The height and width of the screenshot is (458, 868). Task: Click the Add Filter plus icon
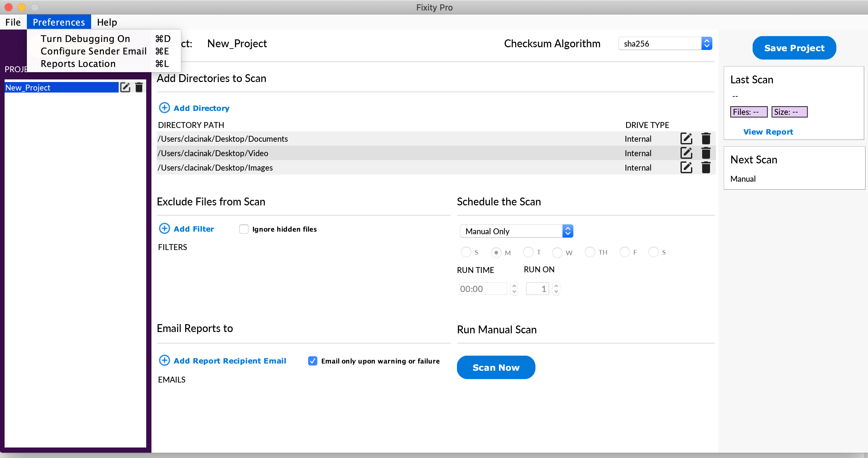[x=165, y=228]
